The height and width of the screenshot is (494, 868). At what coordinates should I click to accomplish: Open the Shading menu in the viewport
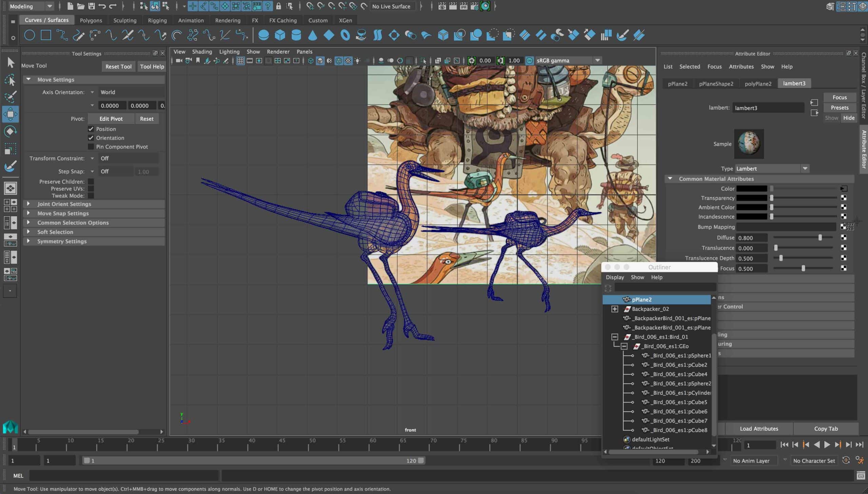click(x=202, y=52)
